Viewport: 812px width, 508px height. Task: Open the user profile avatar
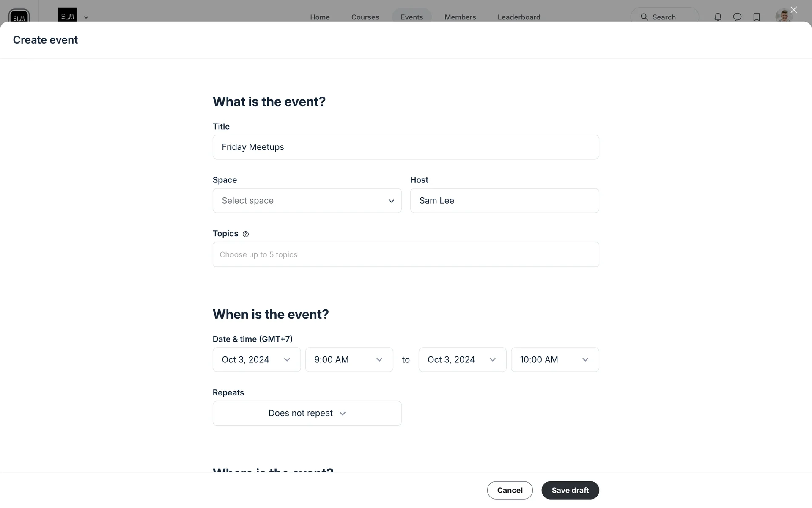783,16
